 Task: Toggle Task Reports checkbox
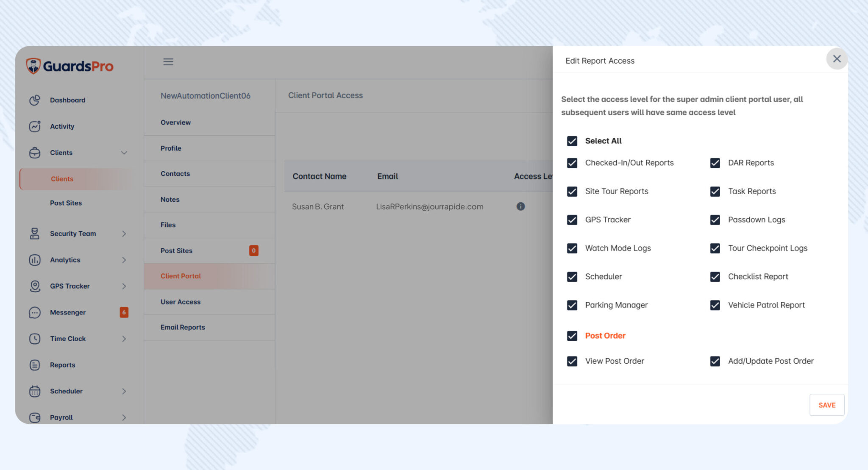[715, 191]
